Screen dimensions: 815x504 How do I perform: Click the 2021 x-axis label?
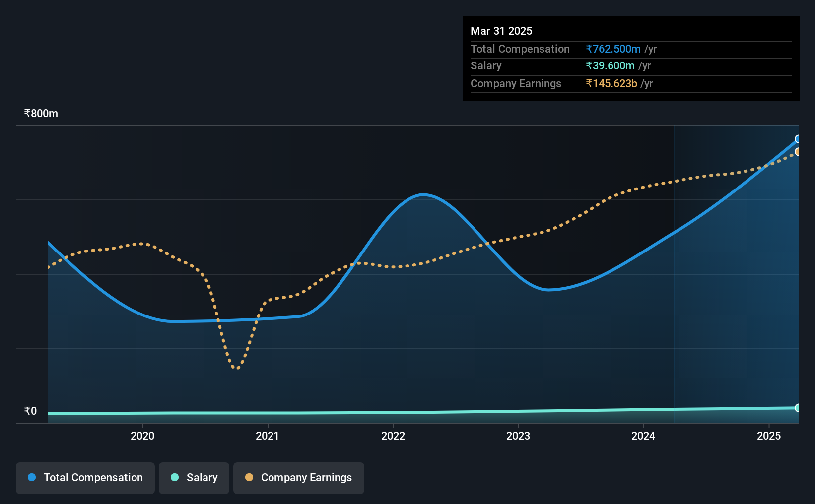click(x=268, y=436)
